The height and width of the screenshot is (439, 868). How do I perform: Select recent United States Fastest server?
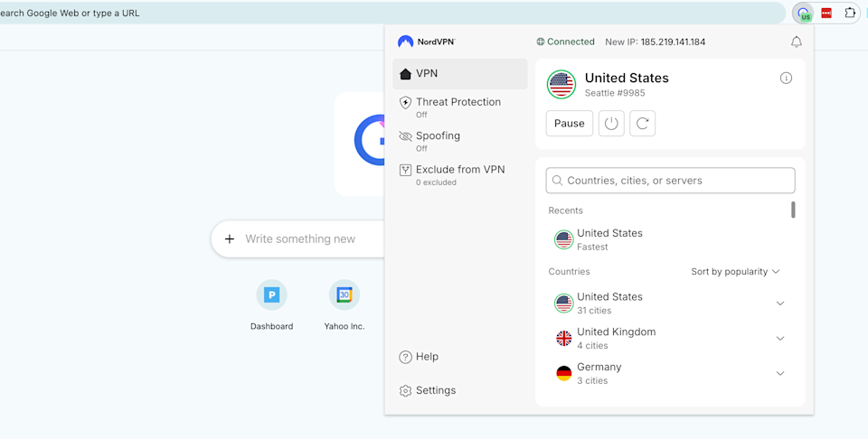tap(665, 239)
